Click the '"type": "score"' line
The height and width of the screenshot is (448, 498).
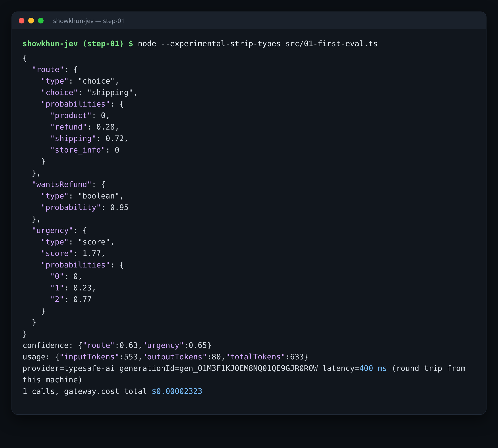[x=78, y=242]
